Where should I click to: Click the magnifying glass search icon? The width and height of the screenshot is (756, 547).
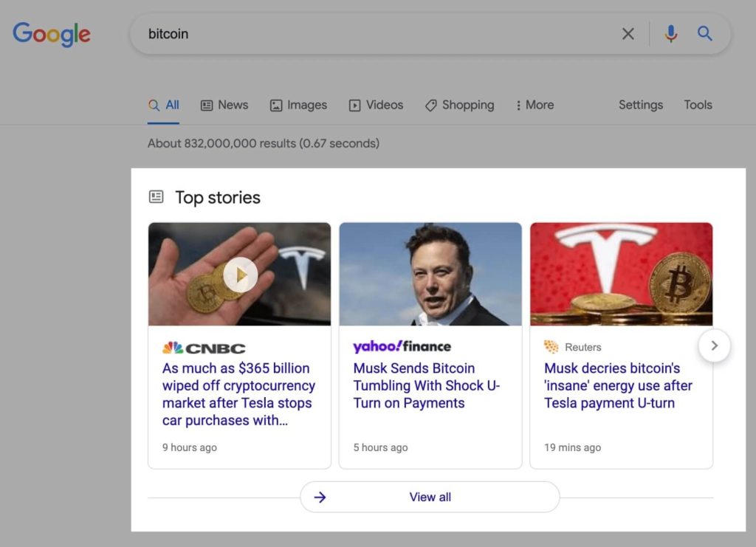point(704,33)
